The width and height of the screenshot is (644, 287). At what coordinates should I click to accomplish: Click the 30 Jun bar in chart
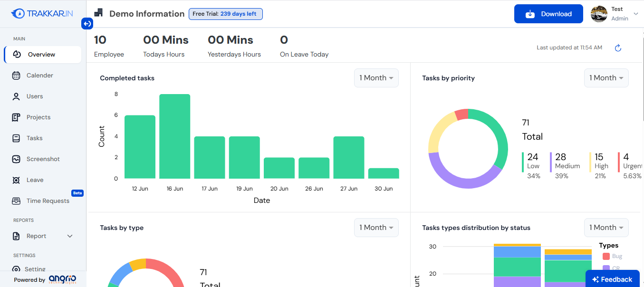tap(384, 173)
